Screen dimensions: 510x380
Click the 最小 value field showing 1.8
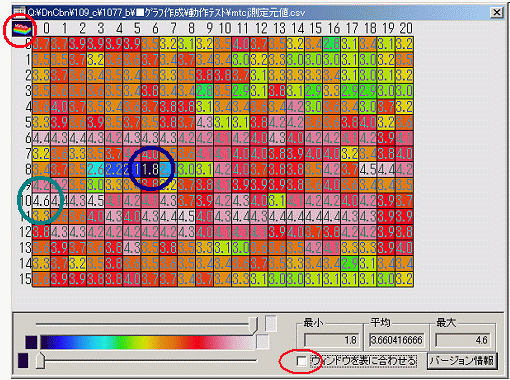point(332,340)
